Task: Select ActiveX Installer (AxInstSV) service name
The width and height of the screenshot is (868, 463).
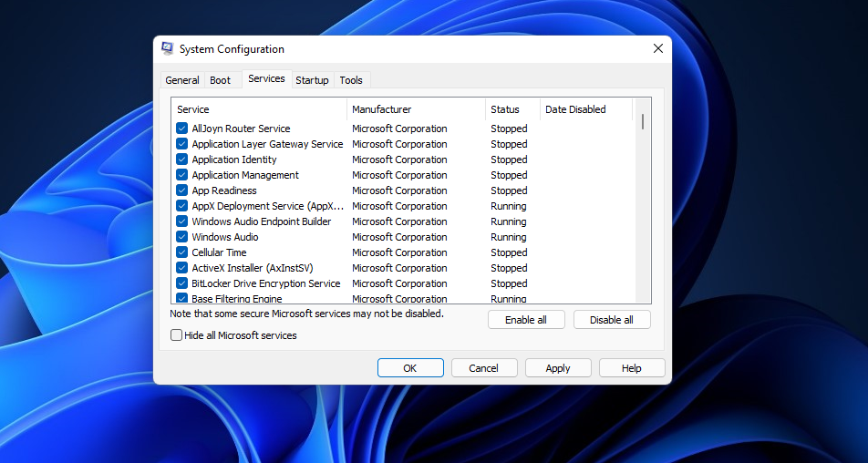Action: click(x=253, y=268)
